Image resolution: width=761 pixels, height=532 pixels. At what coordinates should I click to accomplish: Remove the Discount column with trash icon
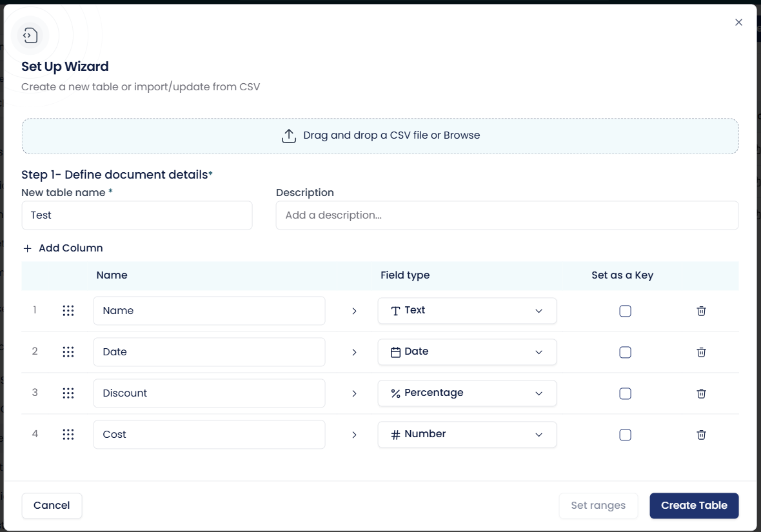701,393
